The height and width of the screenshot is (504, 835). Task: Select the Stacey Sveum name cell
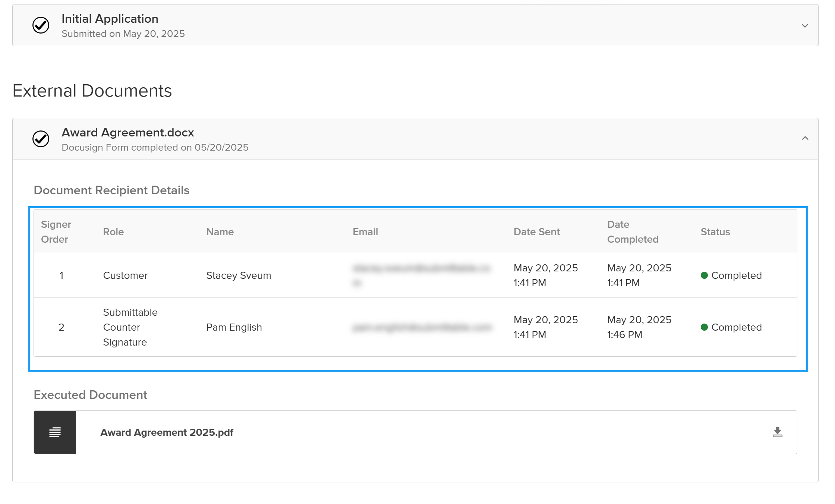[x=239, y=275]
